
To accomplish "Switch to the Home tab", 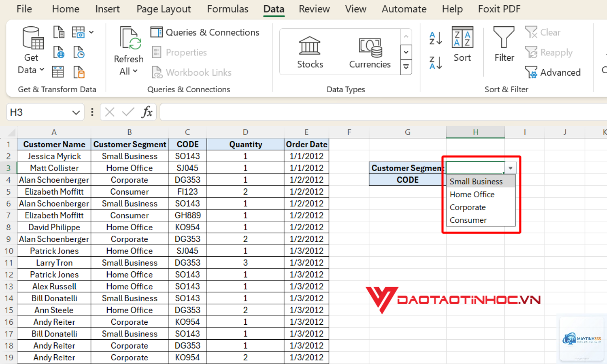I will pos(66,9).
